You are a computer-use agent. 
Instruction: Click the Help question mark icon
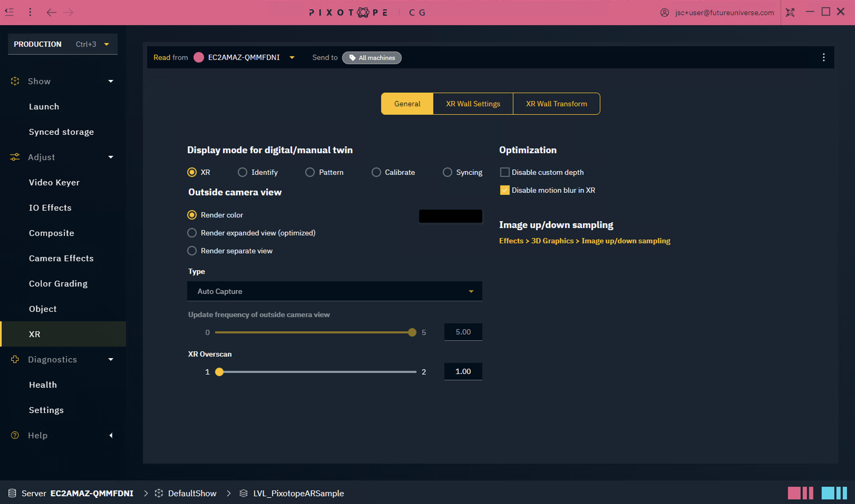(15, 435)
